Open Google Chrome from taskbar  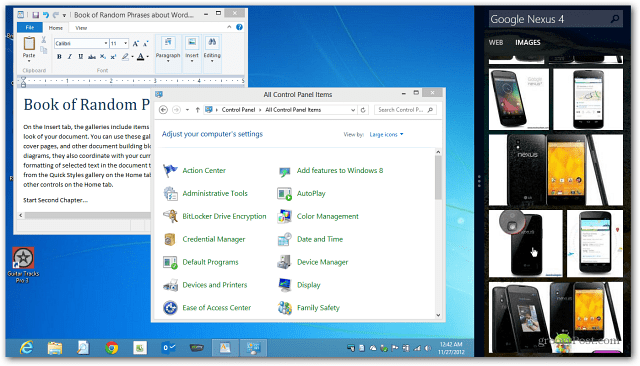tap(111, 348)
